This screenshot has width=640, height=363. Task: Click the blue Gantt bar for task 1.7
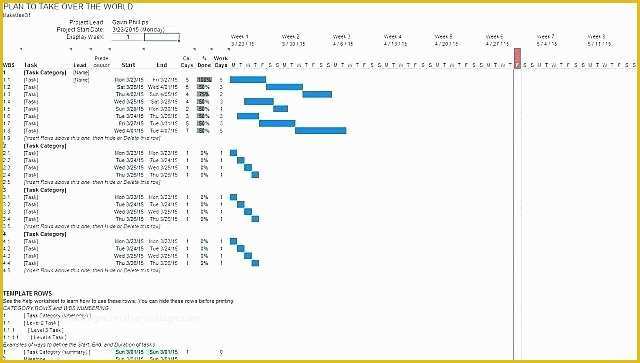coord(277,124)
